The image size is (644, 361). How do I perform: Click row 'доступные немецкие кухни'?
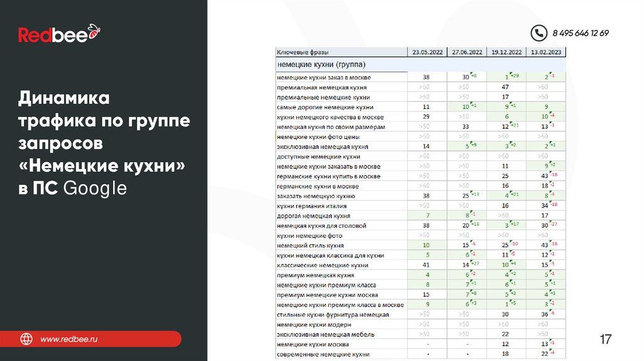click(x=421, y=156)
